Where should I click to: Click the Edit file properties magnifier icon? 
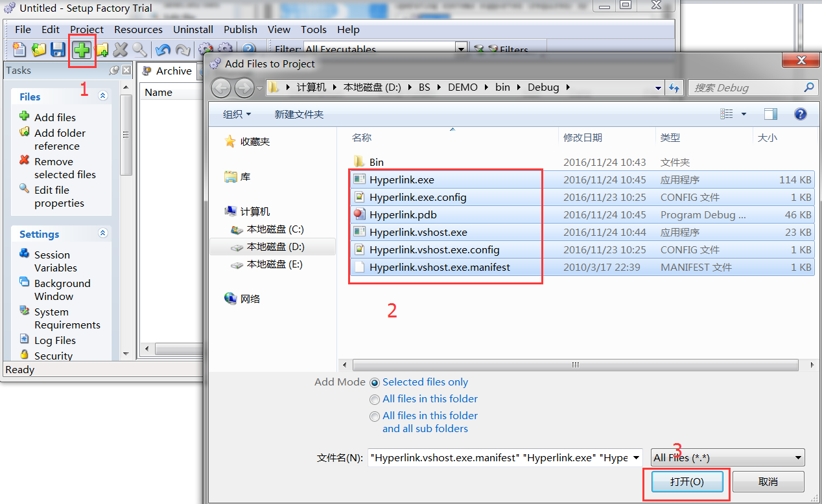24,189
